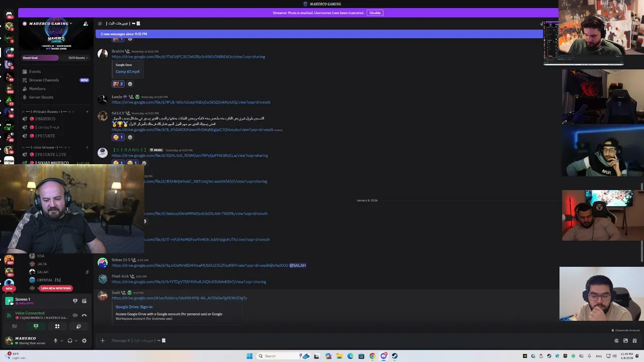Open the stream clips icon beside Screen 1
Screen dimensions: 644x362
coord(84,301)
